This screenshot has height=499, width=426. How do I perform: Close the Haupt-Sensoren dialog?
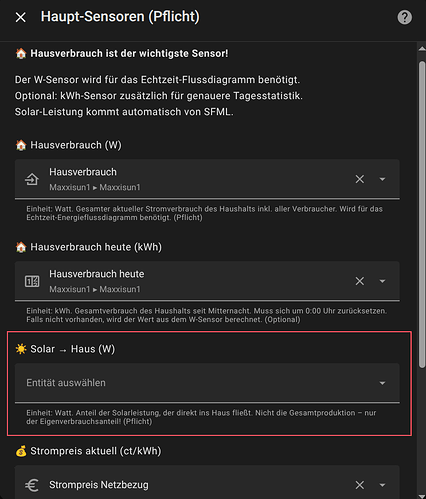click(x=21, y=17)
